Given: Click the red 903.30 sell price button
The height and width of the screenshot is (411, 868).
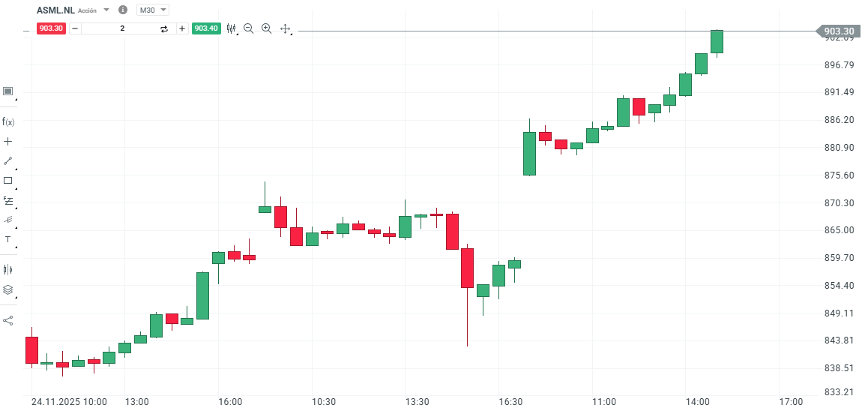Looking at the screenshot, I should [52, 28].
